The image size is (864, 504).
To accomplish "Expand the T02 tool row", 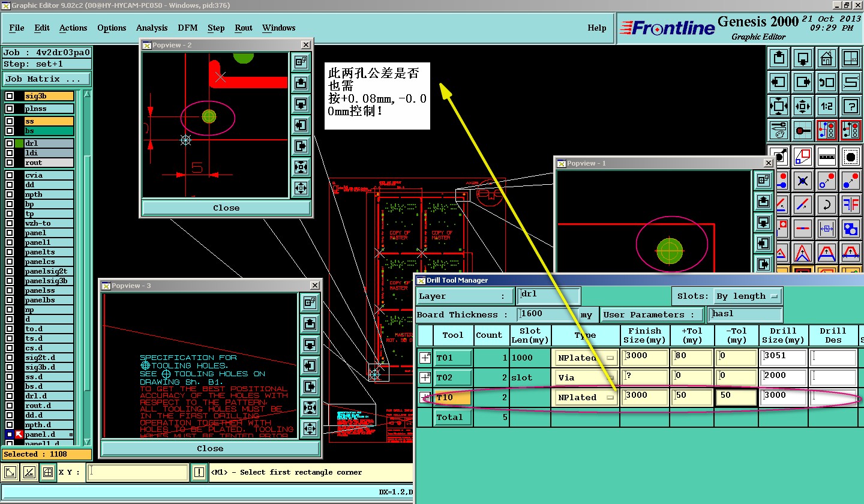I will coord(425,378).
